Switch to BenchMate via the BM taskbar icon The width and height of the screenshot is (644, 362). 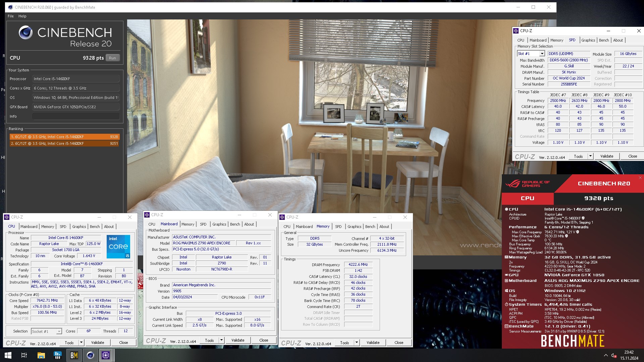coord(74,355)
